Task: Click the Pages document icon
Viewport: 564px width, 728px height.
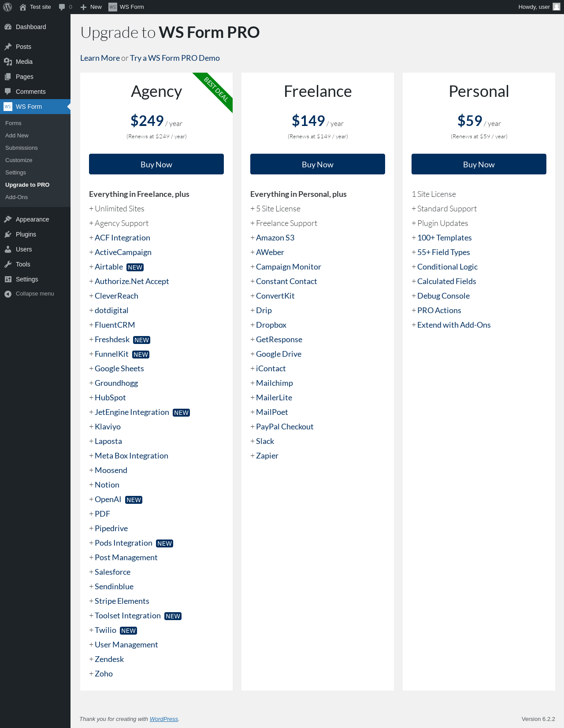Action: (x=8, y=77)
